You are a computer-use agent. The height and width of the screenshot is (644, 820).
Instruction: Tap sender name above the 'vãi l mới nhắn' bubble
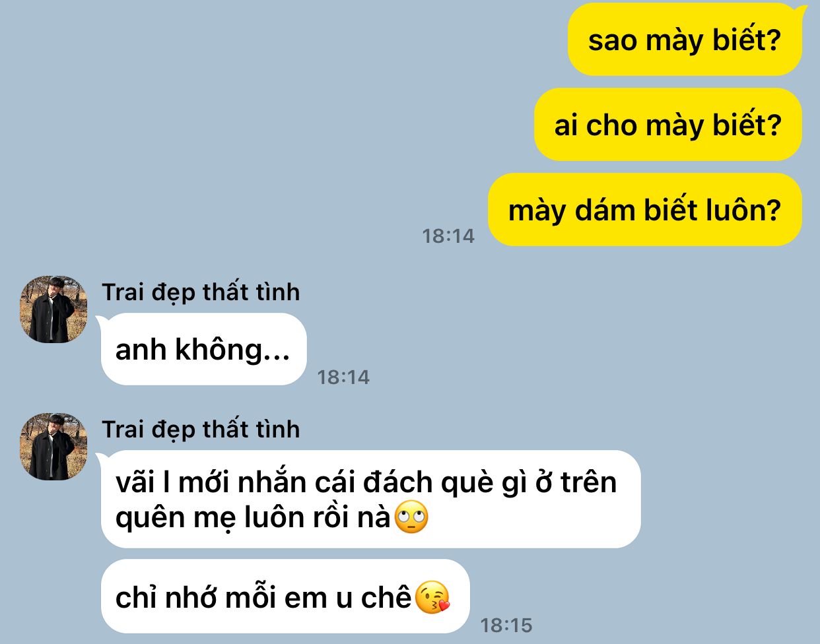pos(201,429)
